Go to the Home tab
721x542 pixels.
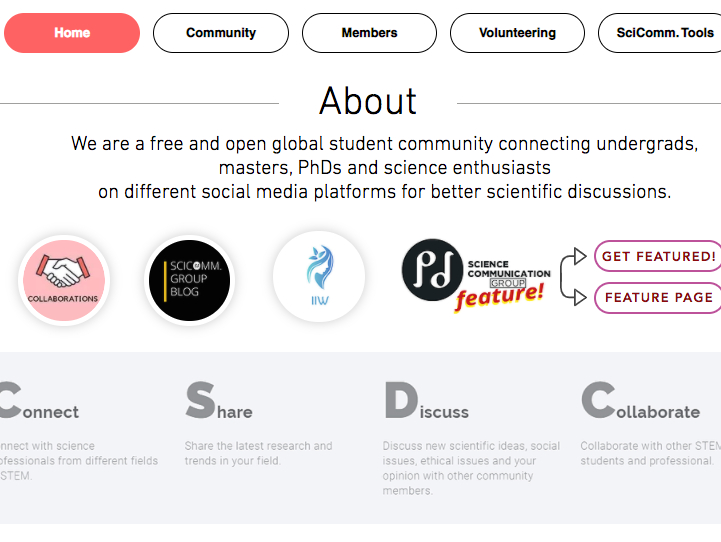tap(72, 33)
